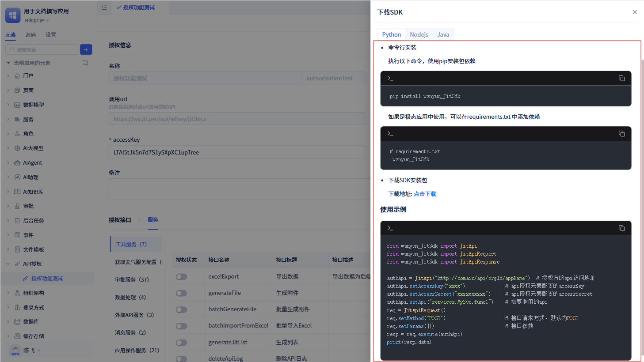Click the 组织架构 icon

click(17, 293)
